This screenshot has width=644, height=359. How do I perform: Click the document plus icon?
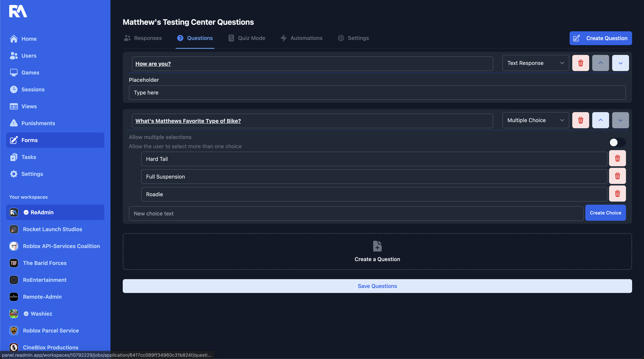[x=377, y=246]
